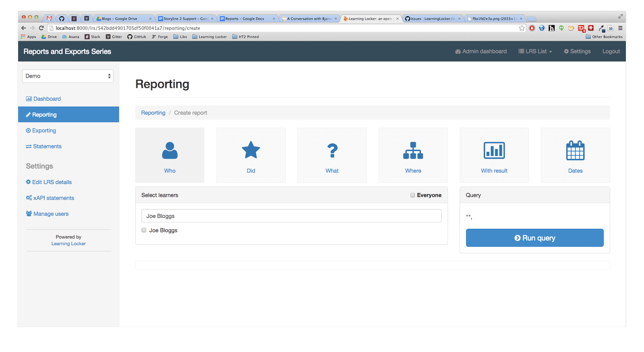Image resolution: width=644 pixels, height=352 pixels.
Task: Tick the Everyone checkbox
Action: click(413, 195)
